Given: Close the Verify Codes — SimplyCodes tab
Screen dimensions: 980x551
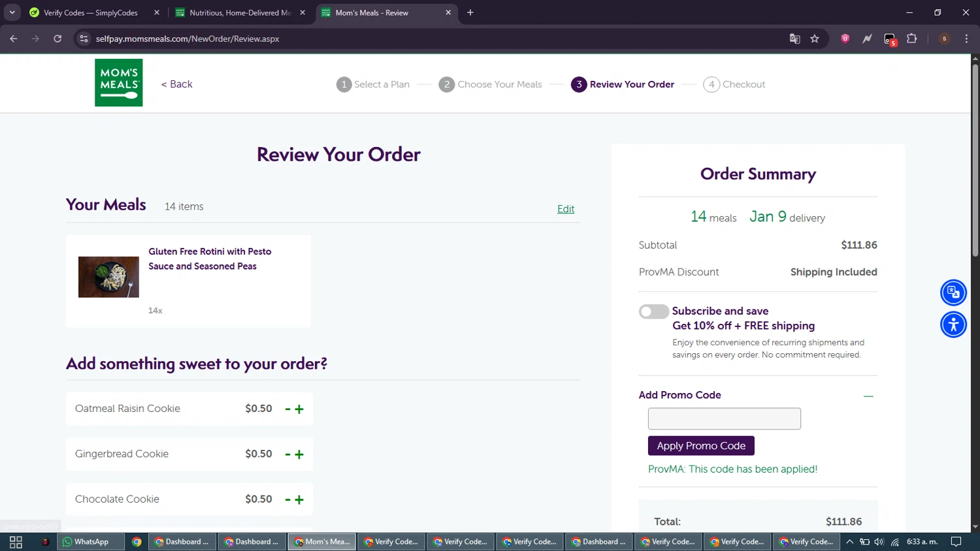Looking at the screenshot, I should 157,12.
